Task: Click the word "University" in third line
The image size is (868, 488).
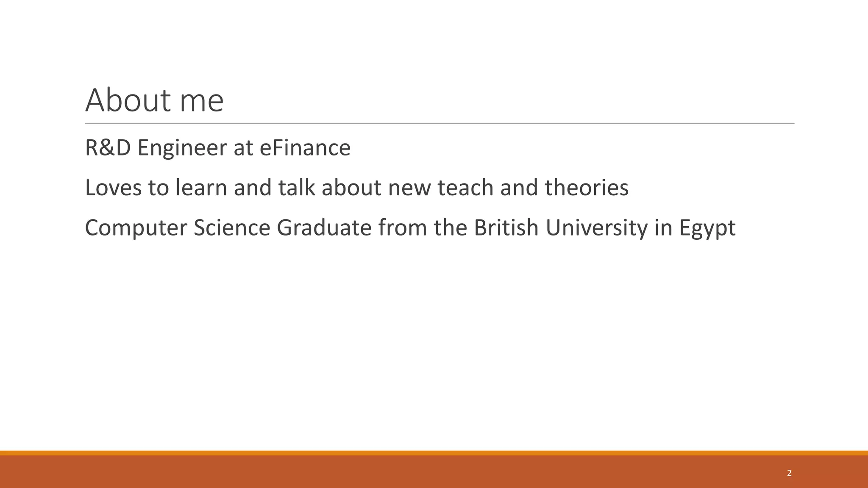Action: tap(596, 227)
